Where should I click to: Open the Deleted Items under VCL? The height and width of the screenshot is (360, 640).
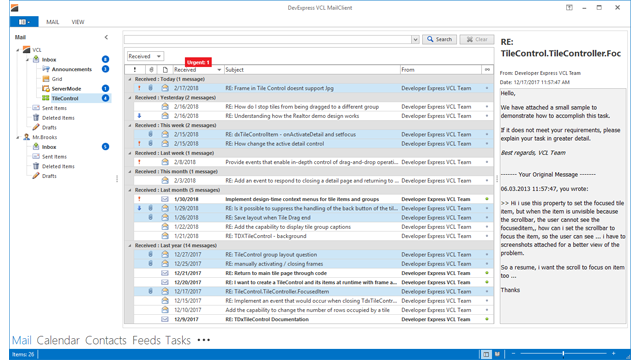[58, 118]
